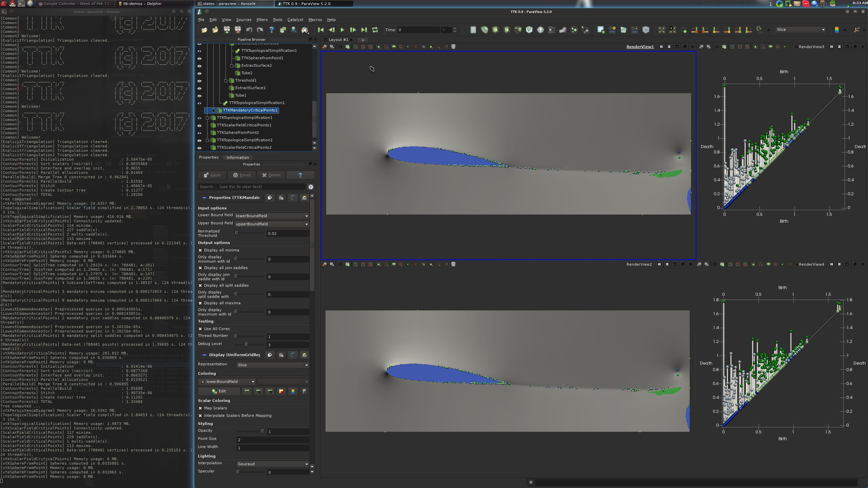Viewport: 868px width, 488px height.
Task: Open the Representation Slice dropdown
Action: pos(273,365)
